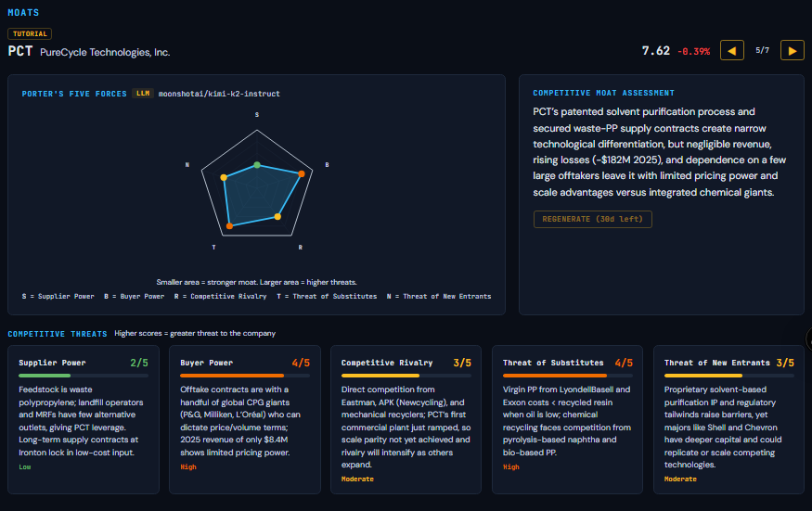Click the Threat of Substitutes 4/5 score

[x=624, y=363]
